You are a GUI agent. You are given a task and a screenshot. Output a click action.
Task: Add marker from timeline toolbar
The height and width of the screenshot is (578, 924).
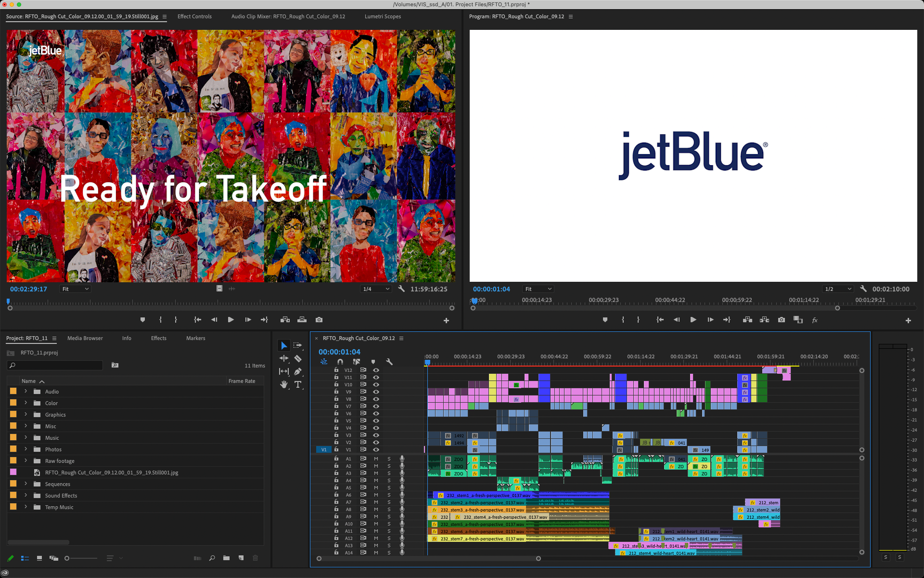click(373, 362)
